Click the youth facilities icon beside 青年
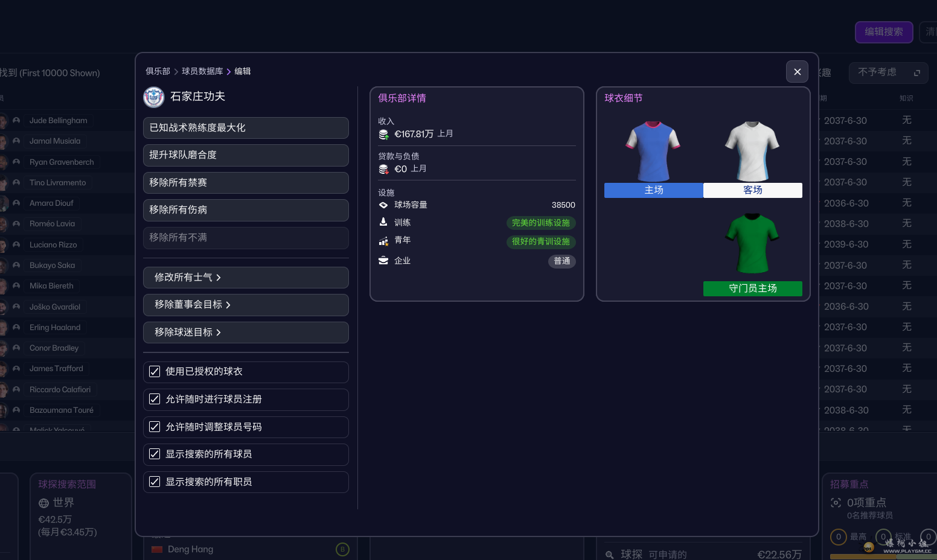937x560 pixels. click(x=383, y=241)
